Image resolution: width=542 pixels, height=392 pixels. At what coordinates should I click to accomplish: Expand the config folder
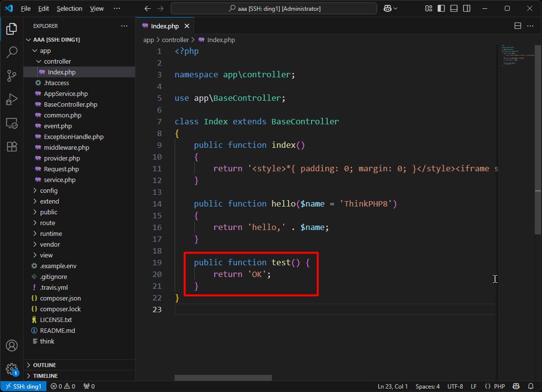point(80,191)
